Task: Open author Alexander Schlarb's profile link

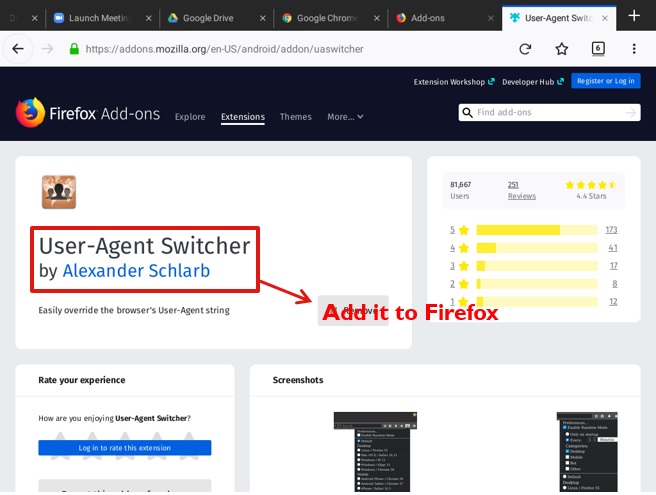Action: [136, 270]
